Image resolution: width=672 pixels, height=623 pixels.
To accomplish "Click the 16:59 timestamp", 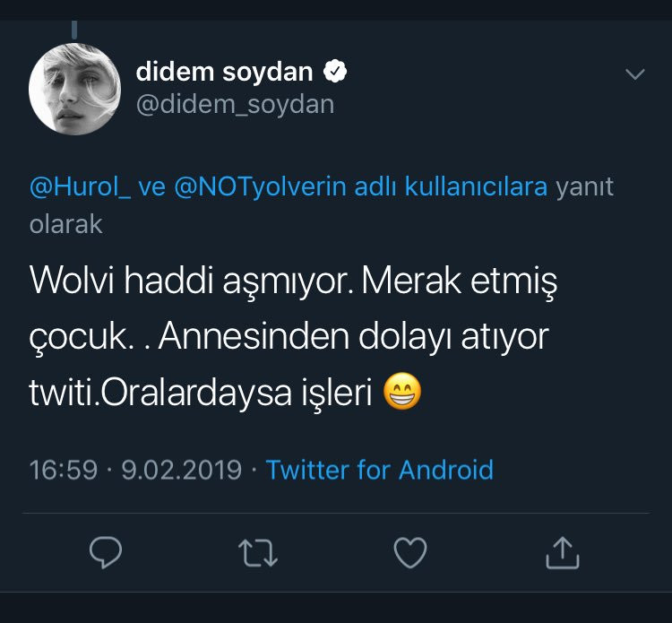I will pyautogui.click(x=64, y=470).
